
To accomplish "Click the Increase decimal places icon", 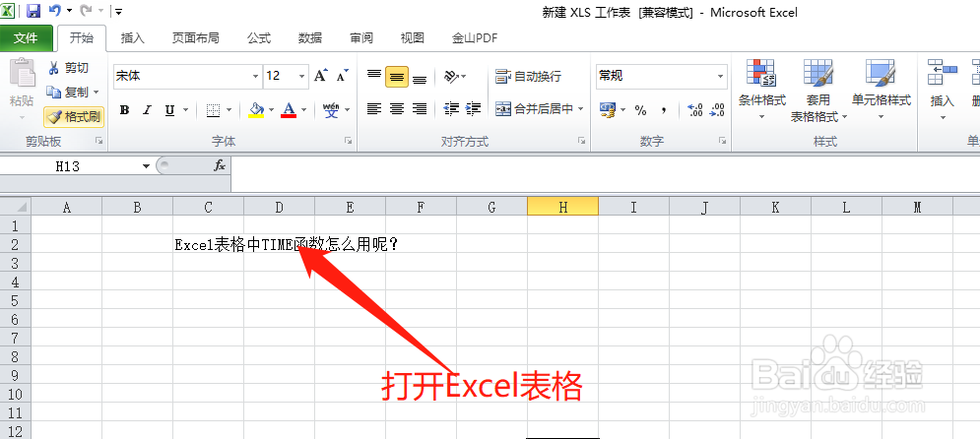I will pyautogui.click(x=695, y=110).
